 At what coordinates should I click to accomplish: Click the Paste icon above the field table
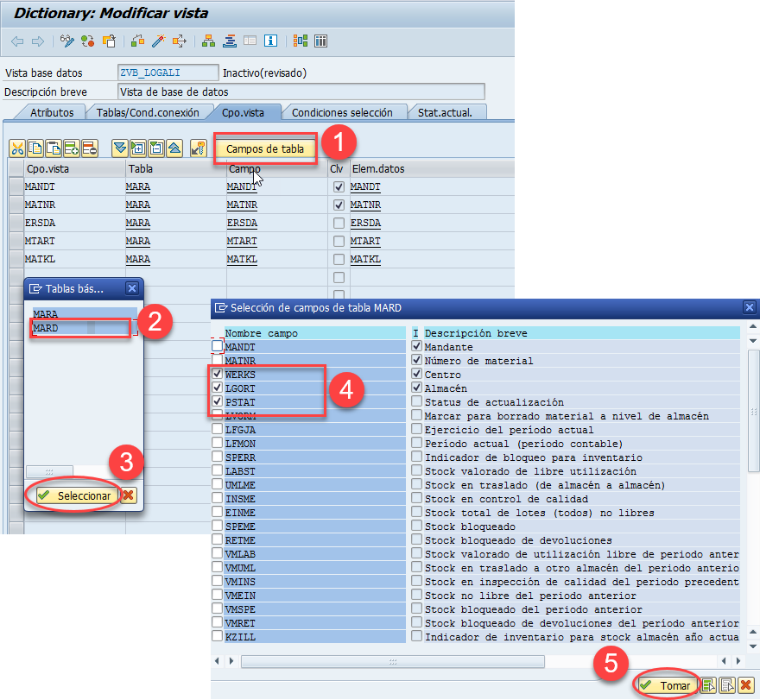54,148
